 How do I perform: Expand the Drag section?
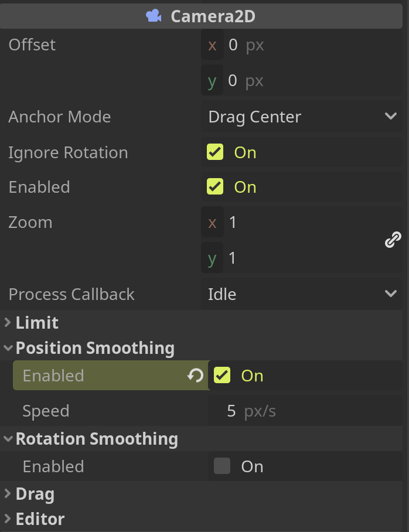pos(7,494)
